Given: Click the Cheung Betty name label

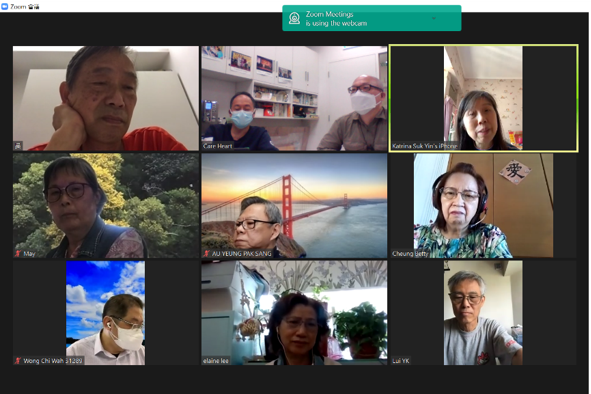Looking at the screenshot, I should 410,254.
